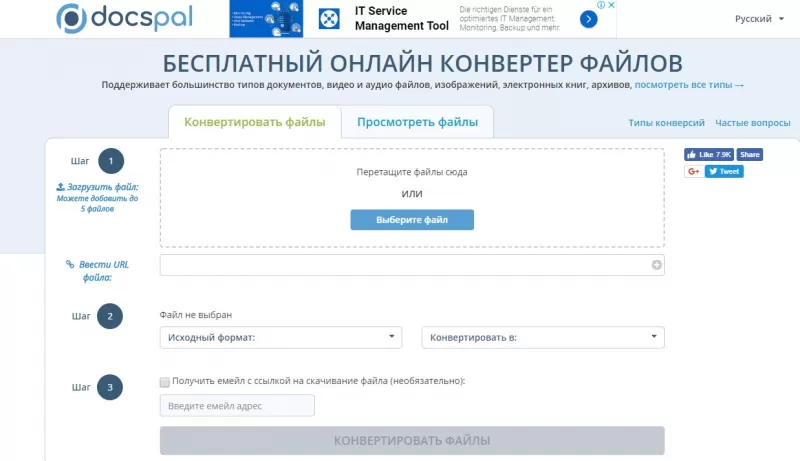Click the ad thumbnail image
Image resolution: width=800 pixels, height=461 pixels.
[x=266, y=19]
